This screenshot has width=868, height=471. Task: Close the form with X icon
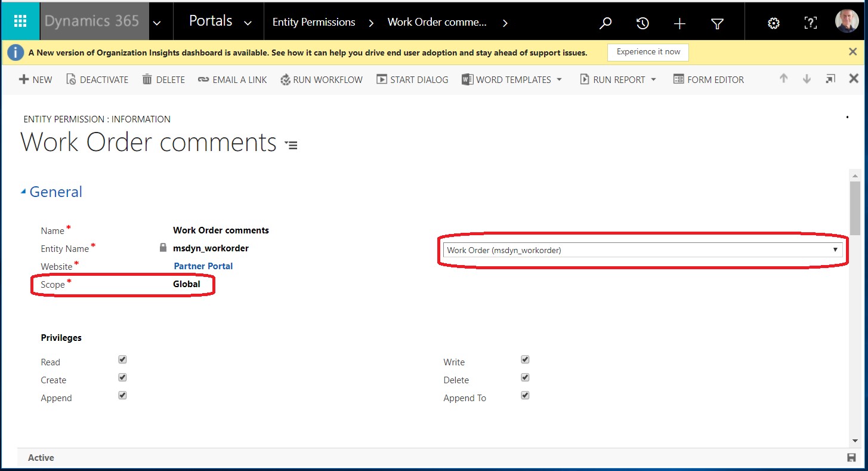[854, 79]
